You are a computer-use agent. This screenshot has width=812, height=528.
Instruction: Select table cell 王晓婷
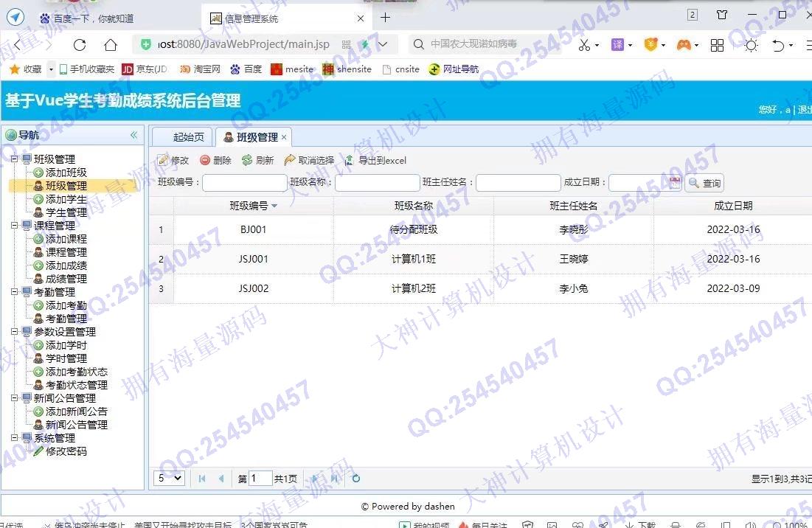(x=573, y=259)
